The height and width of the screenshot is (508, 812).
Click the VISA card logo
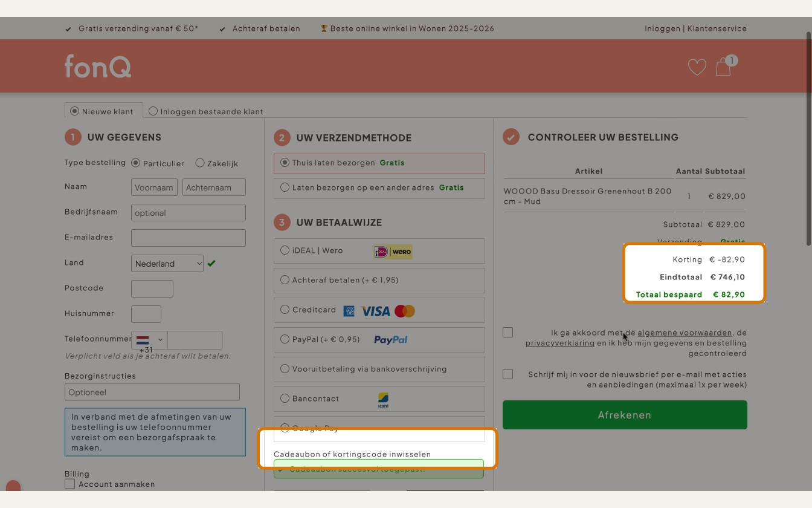tap(375, 311)
